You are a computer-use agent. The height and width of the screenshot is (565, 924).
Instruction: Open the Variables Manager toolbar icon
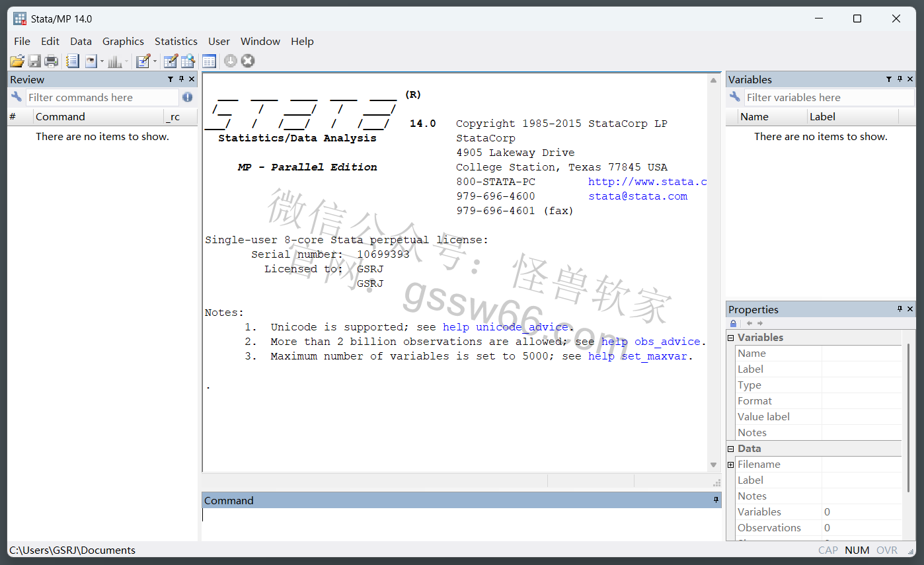pyautogui.click(x=209, y=61)
